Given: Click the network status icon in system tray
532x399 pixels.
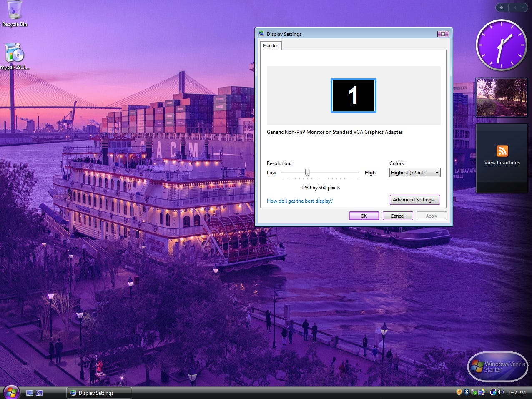Looking at the screenshot, I should click(493, 392).
